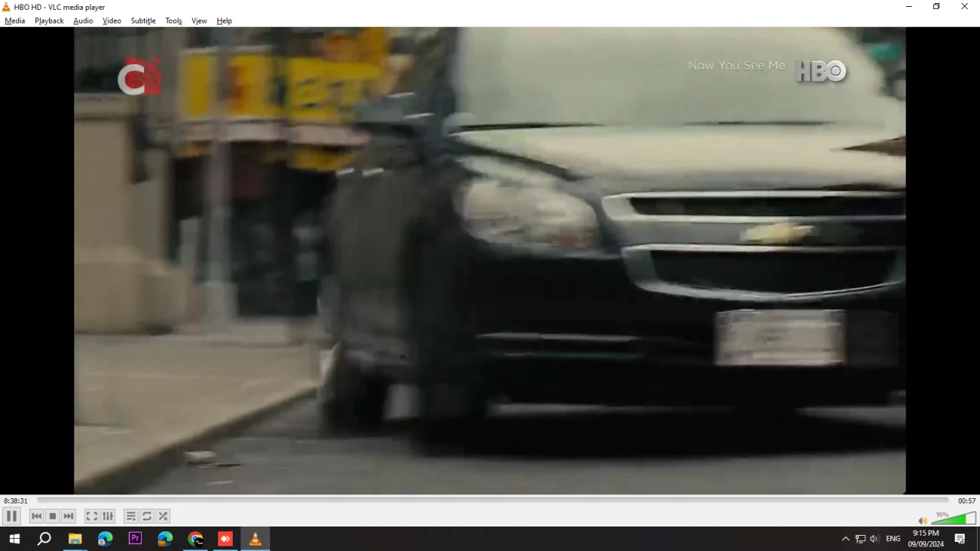Open the Tools menu
980x551 pixels.
coord(174,21)
